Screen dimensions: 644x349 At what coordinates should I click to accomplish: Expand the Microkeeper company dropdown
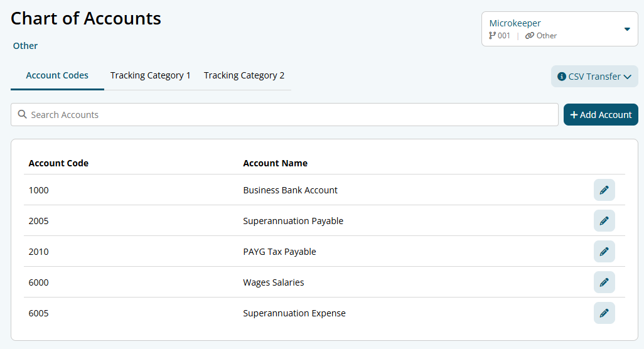coord(626,29)
